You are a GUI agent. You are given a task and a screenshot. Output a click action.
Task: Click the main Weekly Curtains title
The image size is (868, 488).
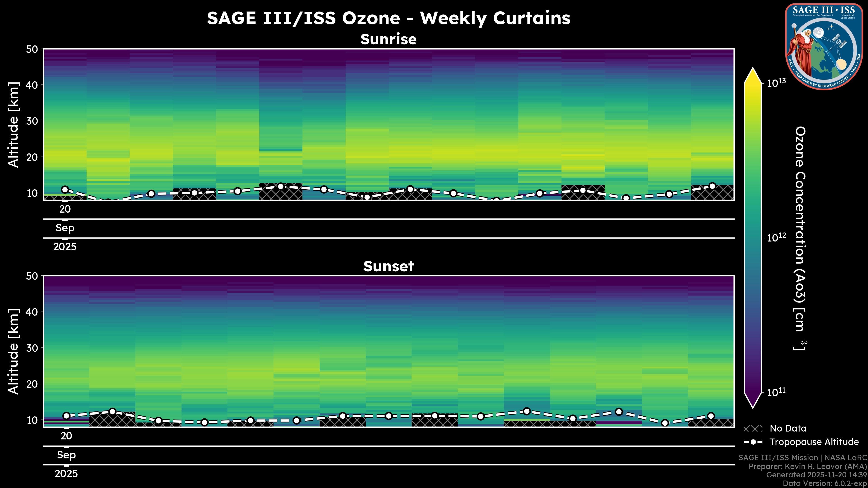pyautogui.click(x=389, y=18)
